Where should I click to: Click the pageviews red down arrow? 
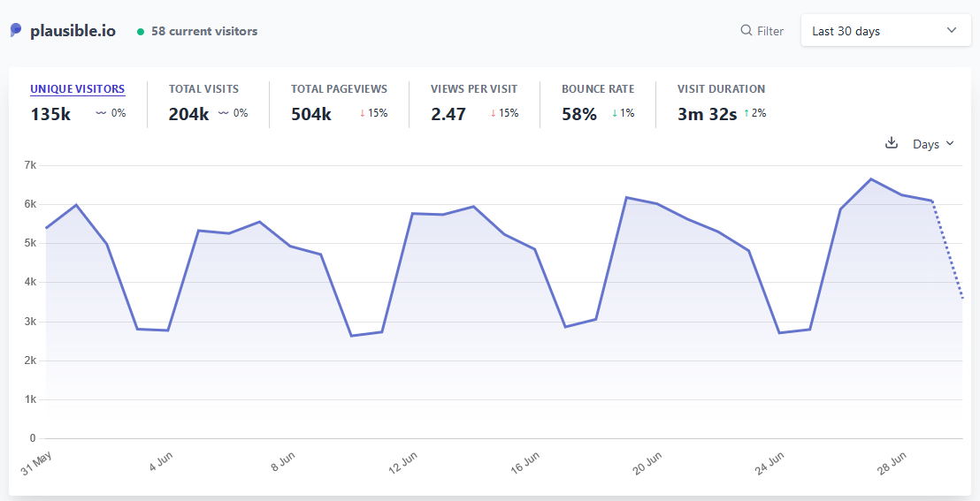363,113
